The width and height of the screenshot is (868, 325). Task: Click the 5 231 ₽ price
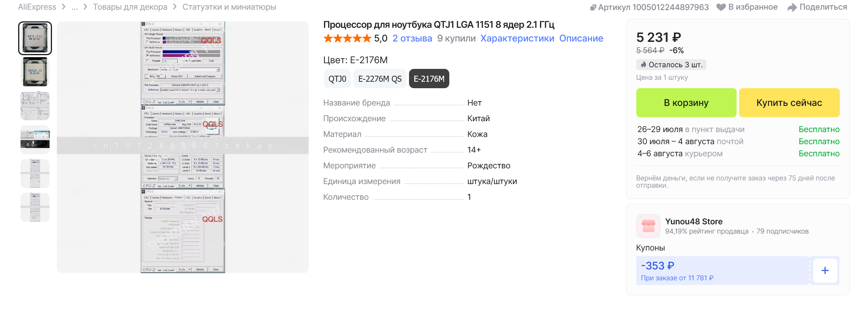pyautogui.click(x=658, y=37)
